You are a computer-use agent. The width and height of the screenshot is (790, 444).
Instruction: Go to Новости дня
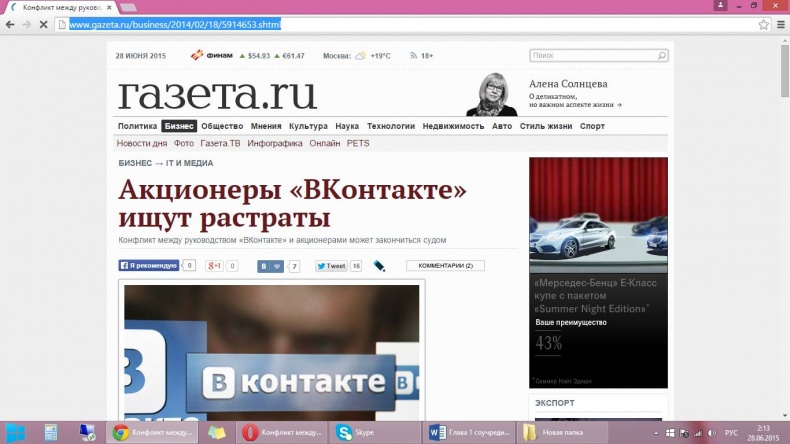point(142,143)
